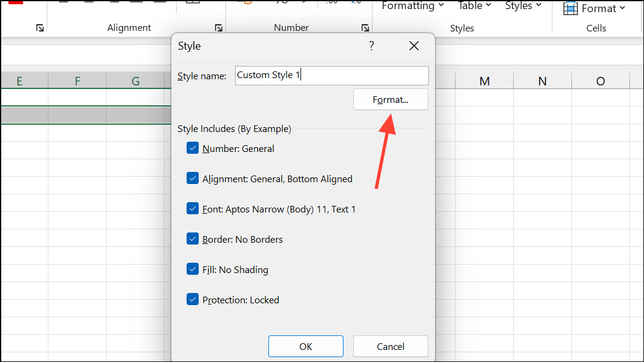Image resolution: width=644 pixels, height=362 pixels.
Task: Uncheck the Fill: No Shading checkbox
Action: [x=193, y=269]
